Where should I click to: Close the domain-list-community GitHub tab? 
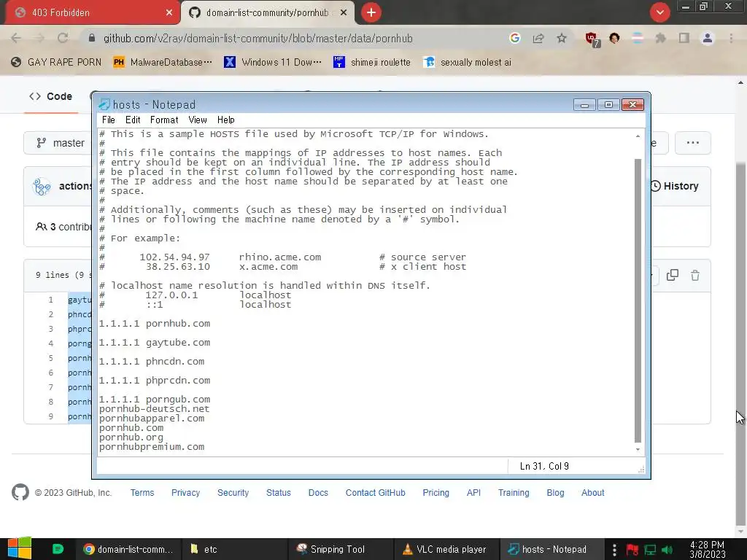(x=344, y=13)
